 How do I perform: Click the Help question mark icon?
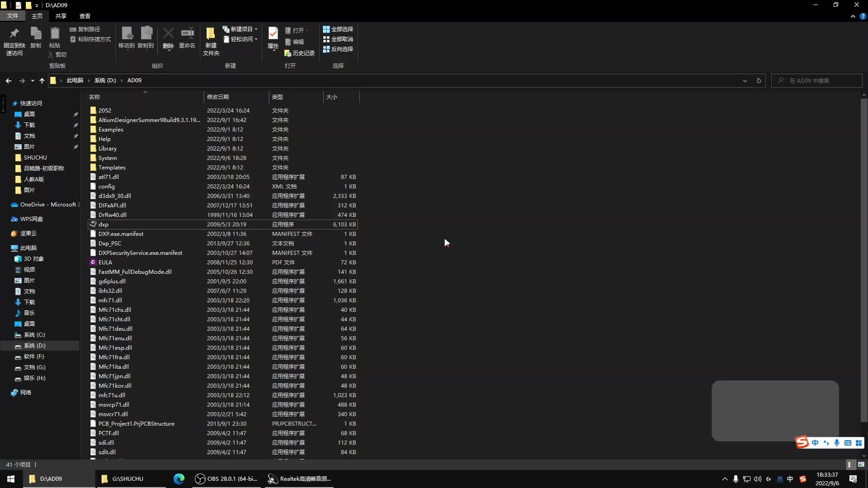coord(863,16)
